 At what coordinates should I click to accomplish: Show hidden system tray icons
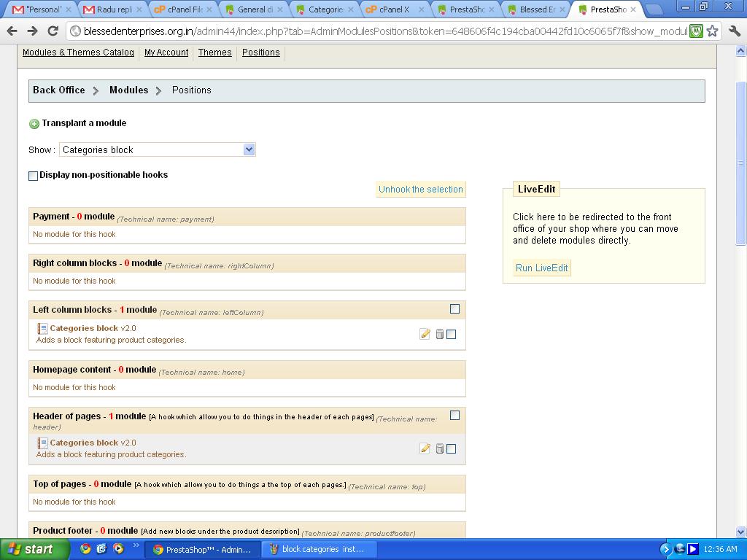(665, 550)
